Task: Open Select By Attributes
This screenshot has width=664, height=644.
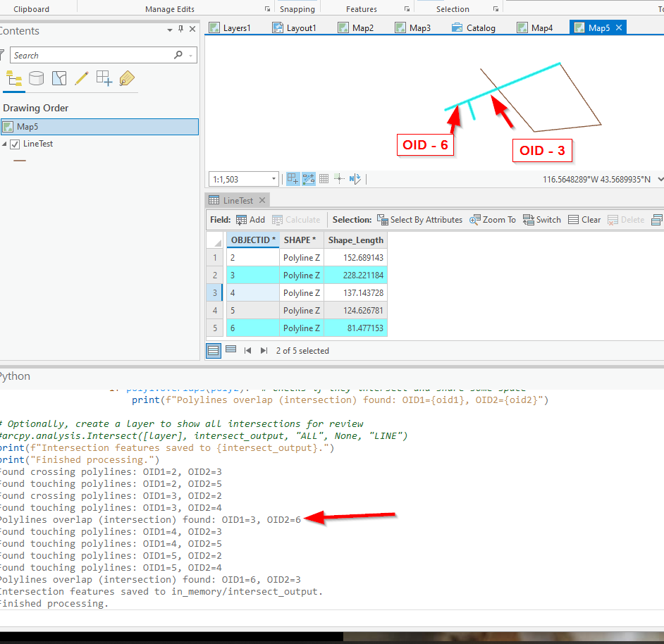Action: (419, 220)
